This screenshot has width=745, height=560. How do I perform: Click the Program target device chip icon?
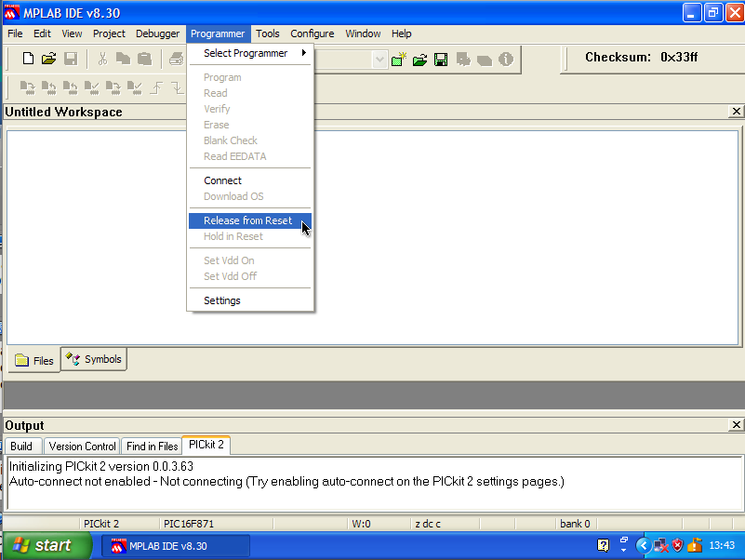coord(27,88)
